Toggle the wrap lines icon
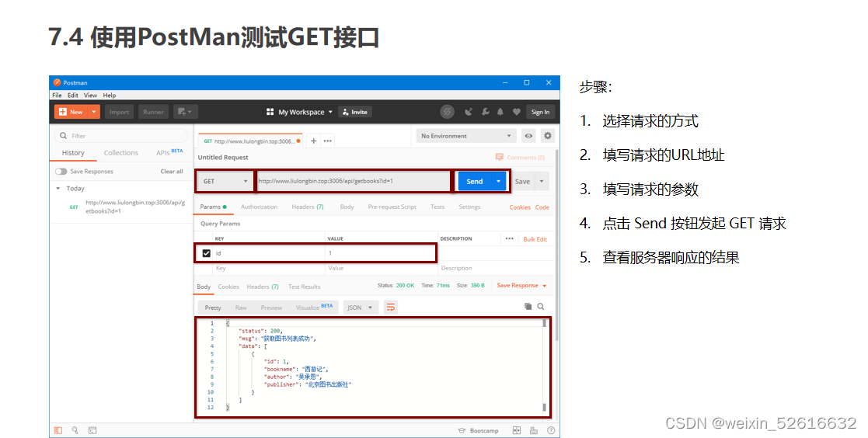Screen dimensions: 868x438 [x=391, y=308]
